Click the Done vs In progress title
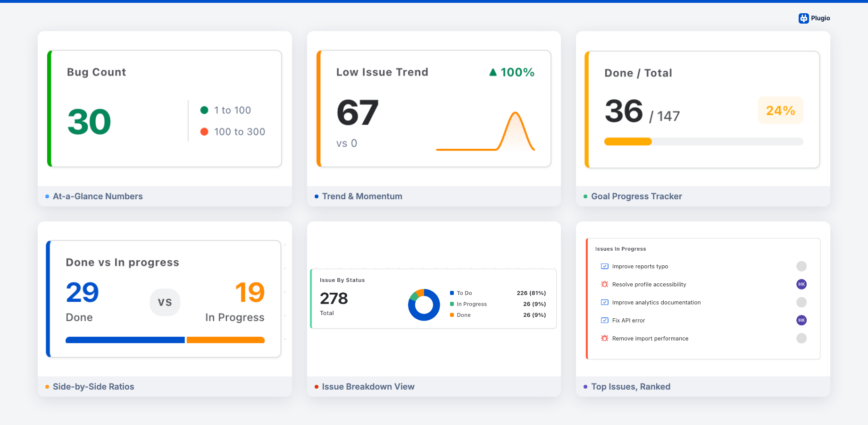Screen dimensions: 868x425 pos(122,263)
